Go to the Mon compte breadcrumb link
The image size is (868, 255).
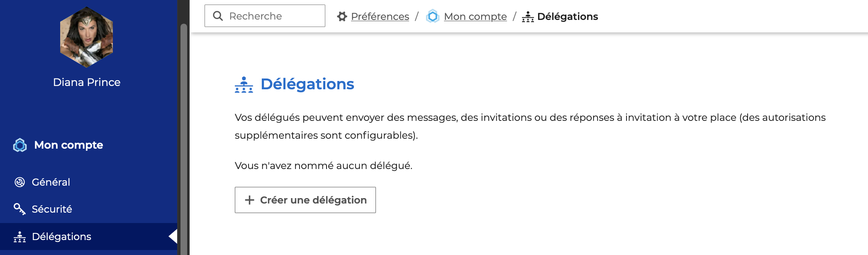475,17
